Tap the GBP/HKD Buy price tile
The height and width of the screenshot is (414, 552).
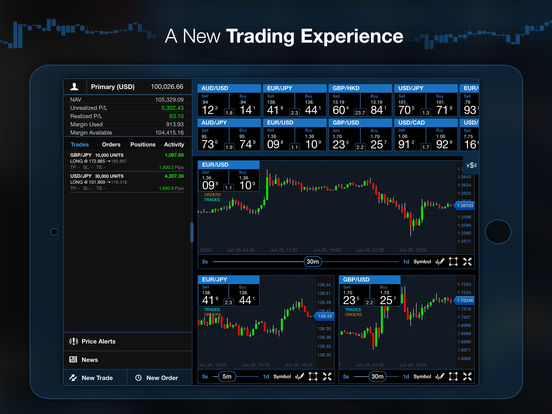coord(376,105)
